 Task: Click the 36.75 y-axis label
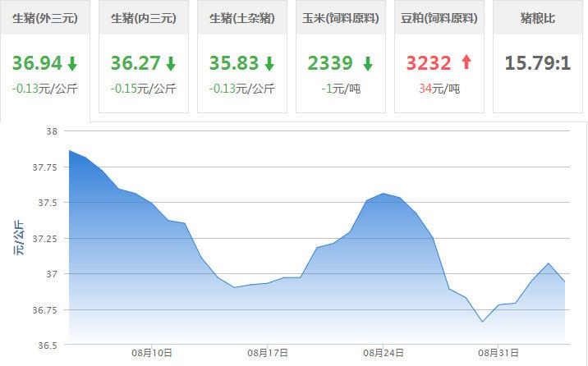[45, 310]
